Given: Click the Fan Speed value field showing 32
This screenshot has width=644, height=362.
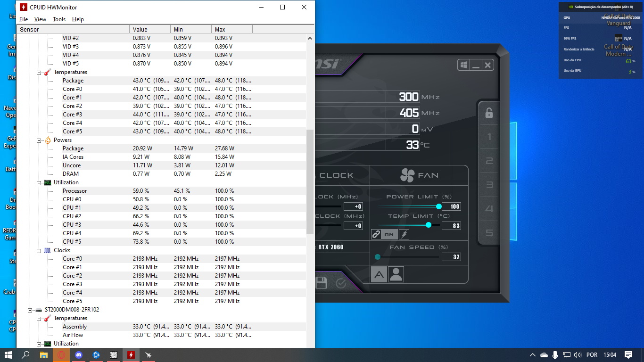Looking at the screenshot, I should pos(451,257).
